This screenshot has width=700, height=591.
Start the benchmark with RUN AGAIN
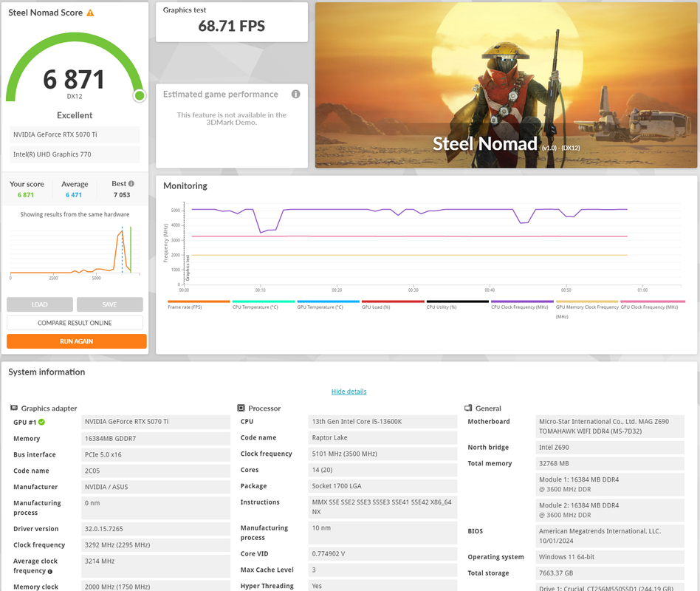[76, 341]
